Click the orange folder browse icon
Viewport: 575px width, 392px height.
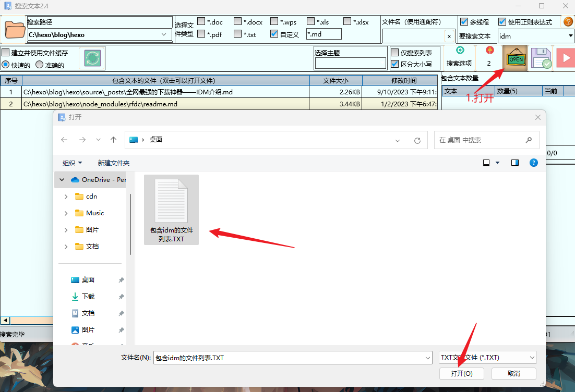coord(15,30)
